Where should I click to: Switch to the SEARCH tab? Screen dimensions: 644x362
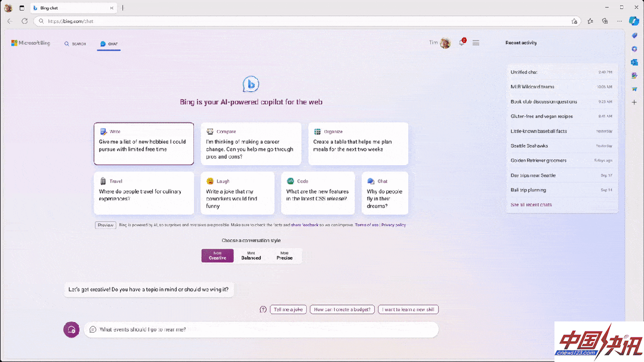coord(75,44)
